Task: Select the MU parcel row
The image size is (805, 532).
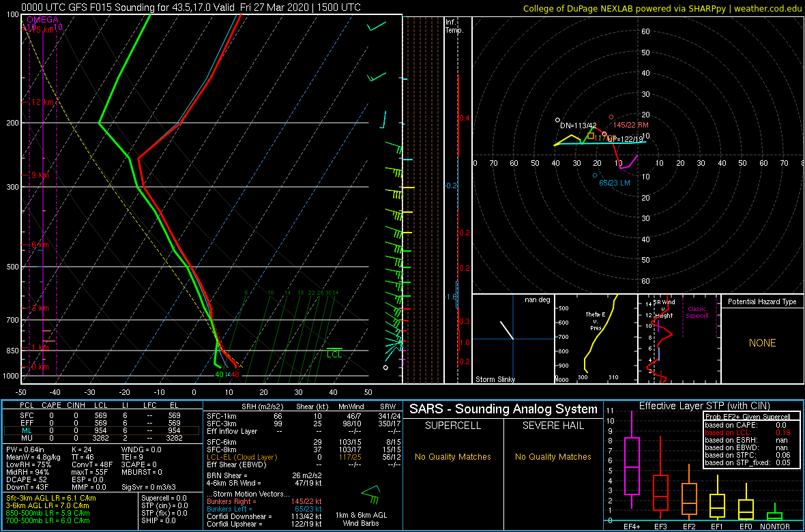Action: [102, 438]
